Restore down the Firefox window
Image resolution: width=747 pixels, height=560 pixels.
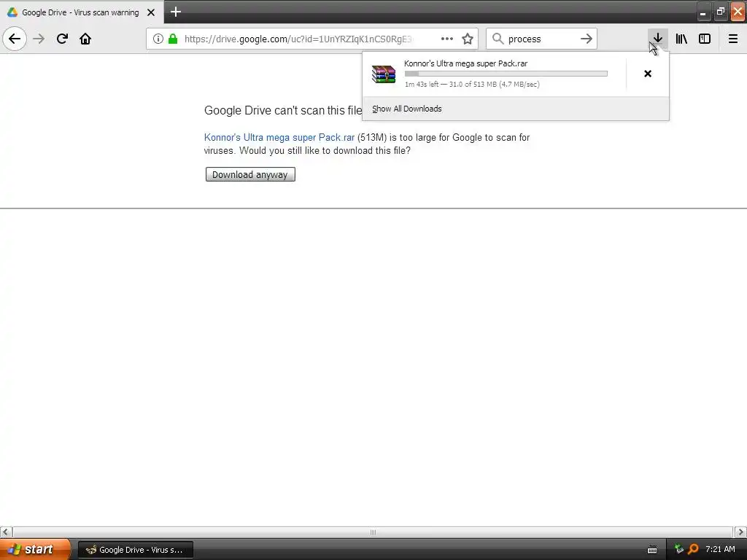coord(720,12)
